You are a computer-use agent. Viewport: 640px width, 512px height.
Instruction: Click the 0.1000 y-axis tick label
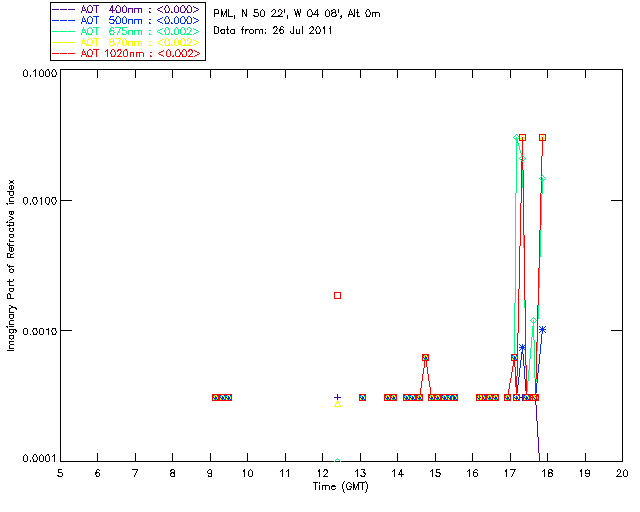coord(40,73)
